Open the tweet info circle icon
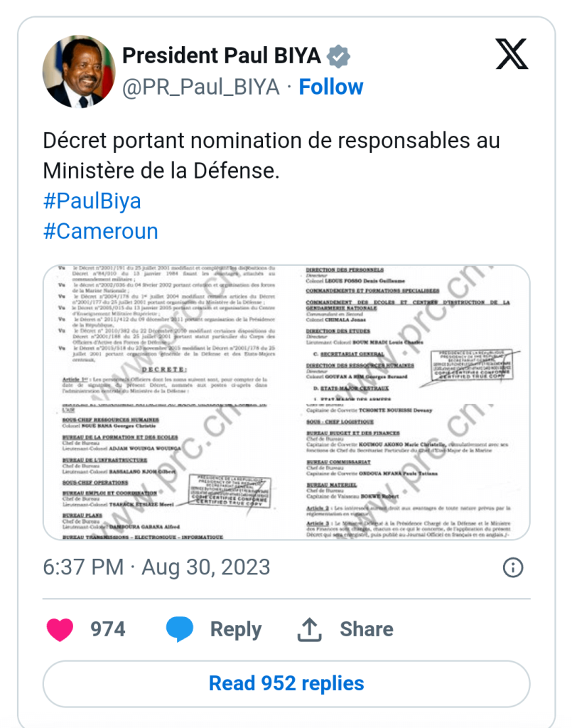 coord(513,567)
